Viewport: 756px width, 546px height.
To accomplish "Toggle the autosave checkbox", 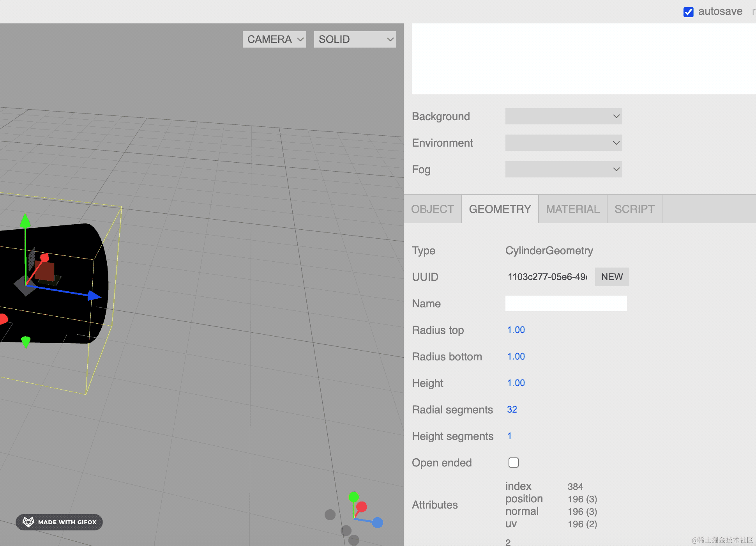I will pos(688,12).
